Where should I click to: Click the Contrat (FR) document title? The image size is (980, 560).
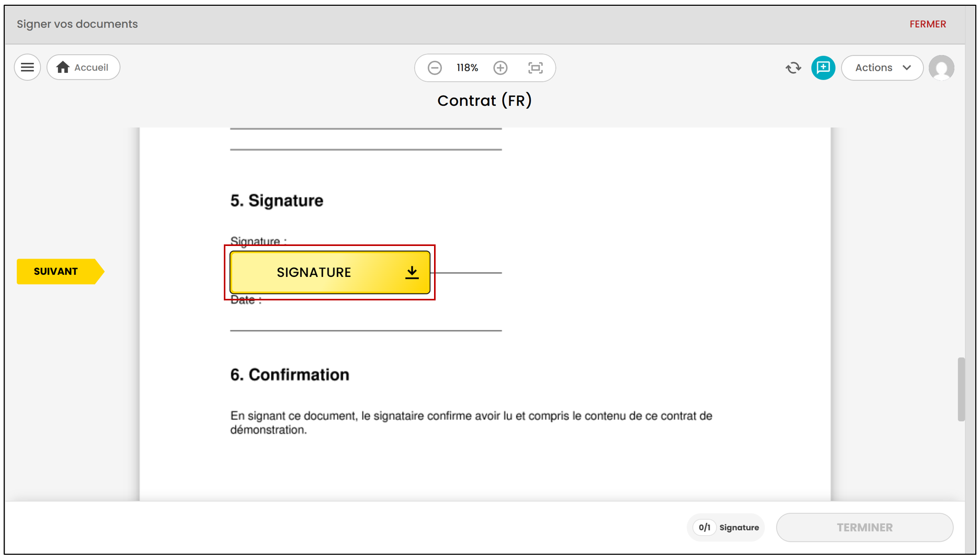[x=484, y=100]
